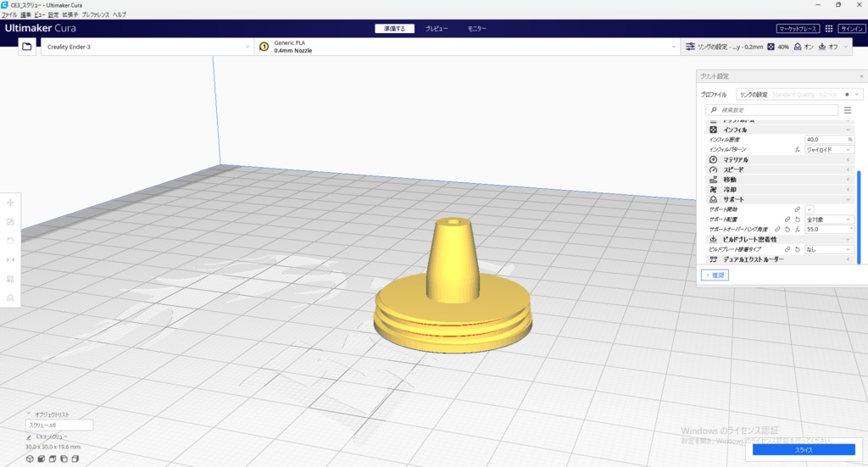
Task: Open the ビルドプレート接着タイプ なし dropdown
Action: pyautogui.click(x=829, y=249)
